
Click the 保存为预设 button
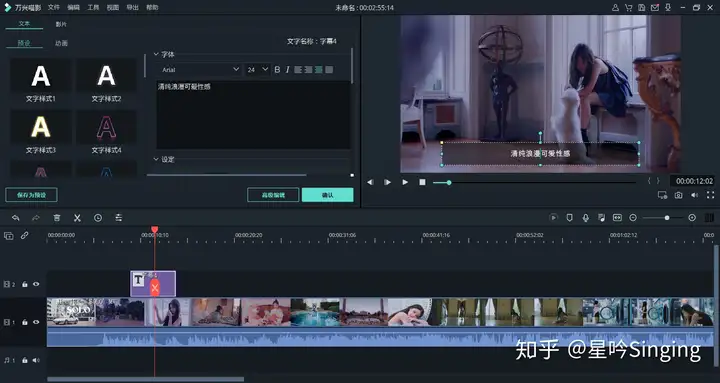coord(31,195)
